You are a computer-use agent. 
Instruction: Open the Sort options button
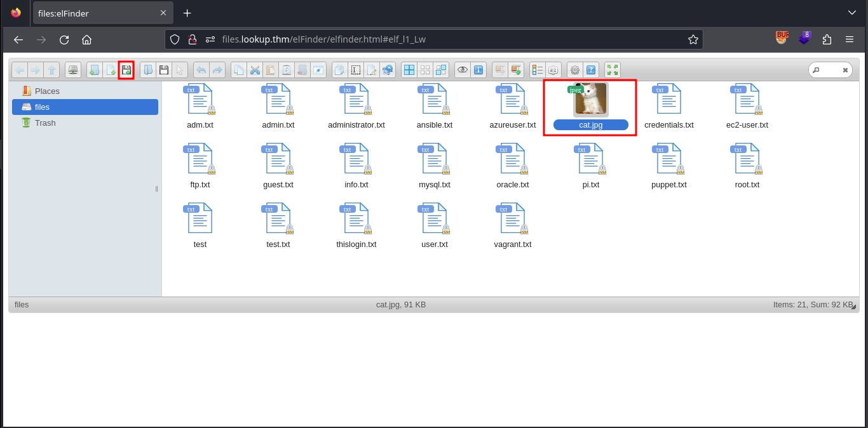click(553, 70)
